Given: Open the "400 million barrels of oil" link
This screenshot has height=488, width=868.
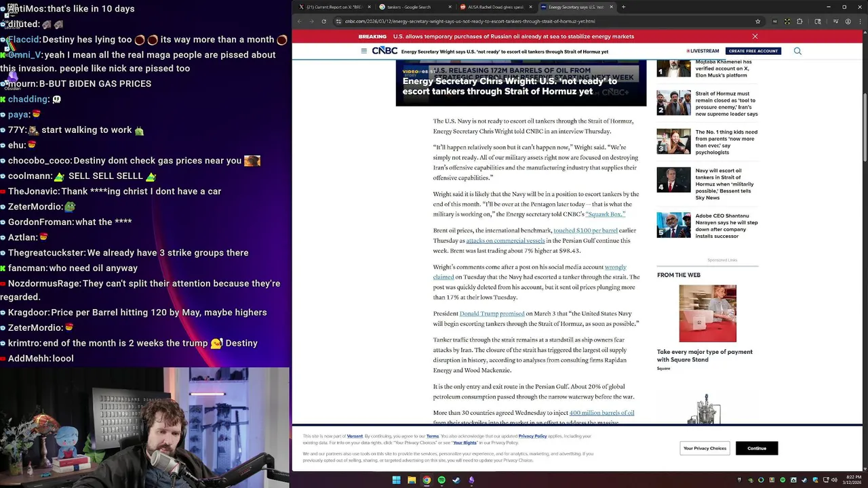Looking at the screenshot, I should pyautogui.click(x=601, y=413).
